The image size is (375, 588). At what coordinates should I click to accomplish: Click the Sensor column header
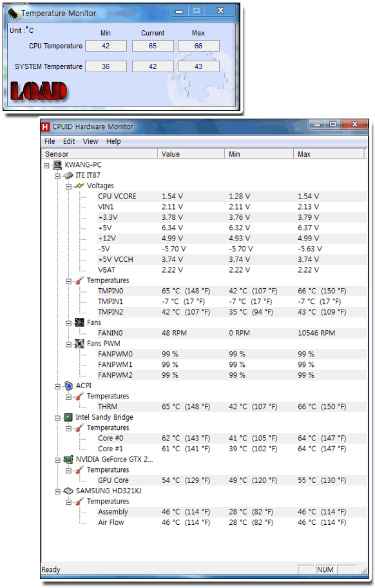click(x=99, y=153)
